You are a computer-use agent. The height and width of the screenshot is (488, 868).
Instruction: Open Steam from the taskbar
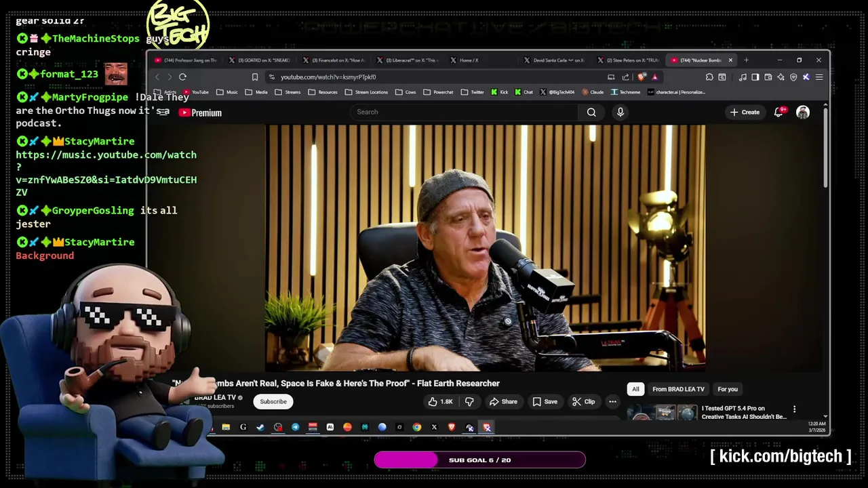click(260, 427)
